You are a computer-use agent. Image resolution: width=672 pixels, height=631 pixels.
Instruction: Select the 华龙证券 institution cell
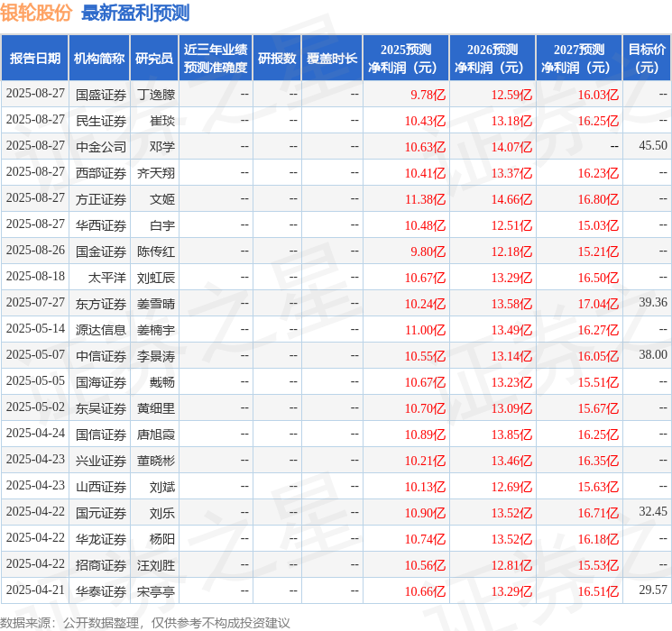pos(101,539)
